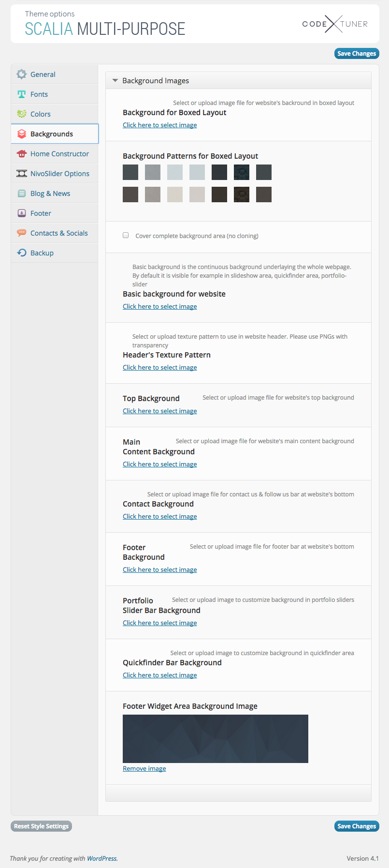The image size is (389, 868).
Task: Click the Backup restore arrow icon
Action: click(x=21, y=253)
